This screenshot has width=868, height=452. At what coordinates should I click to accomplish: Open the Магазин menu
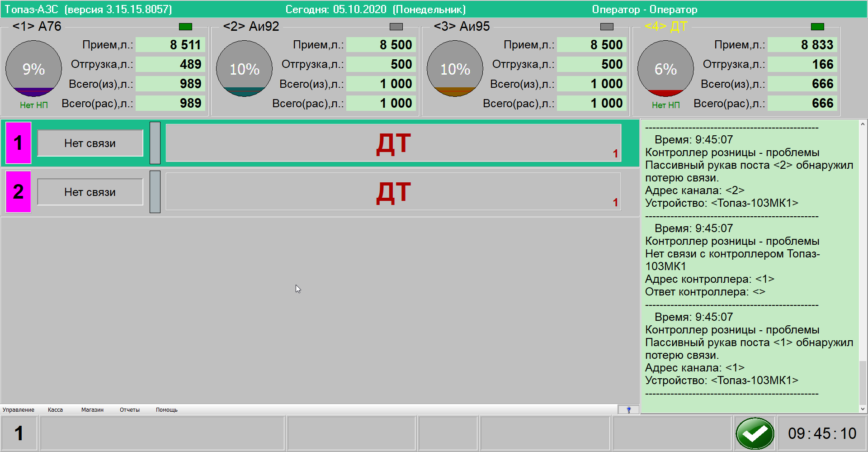click(x=92, y=410)
